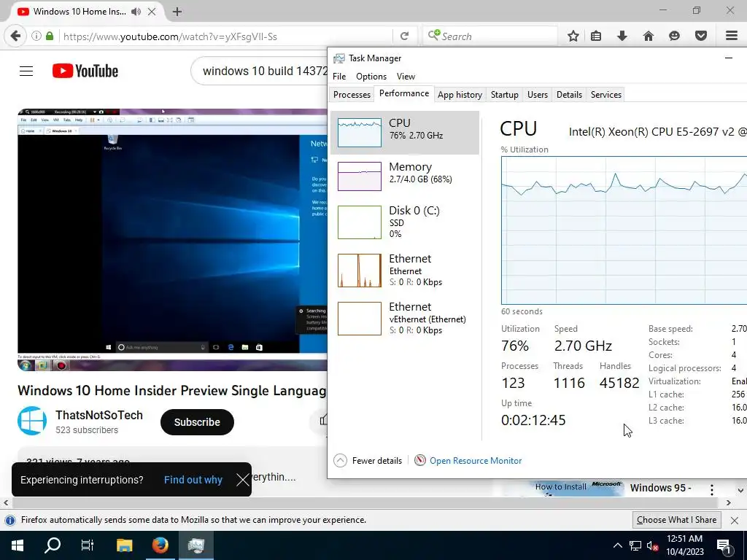The image size is (747, 560).
Task: Click the Firefox address bar URL
Action: [x=170, y=36]
